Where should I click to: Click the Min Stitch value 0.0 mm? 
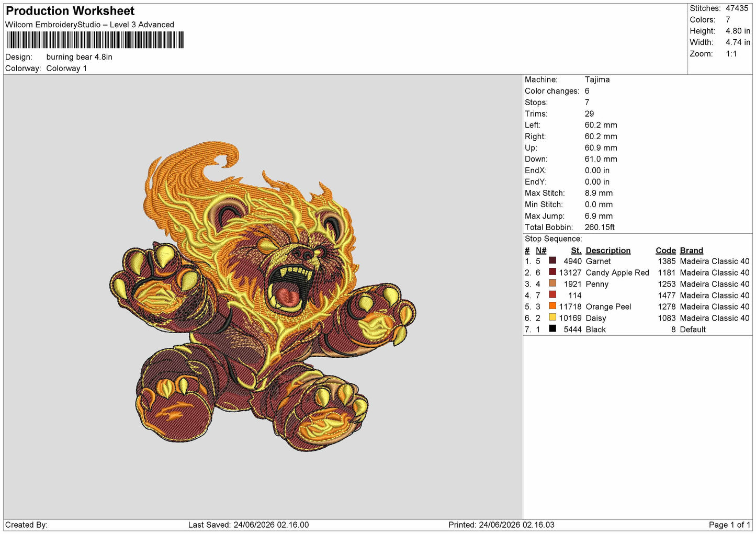click(x=599, y=204)
